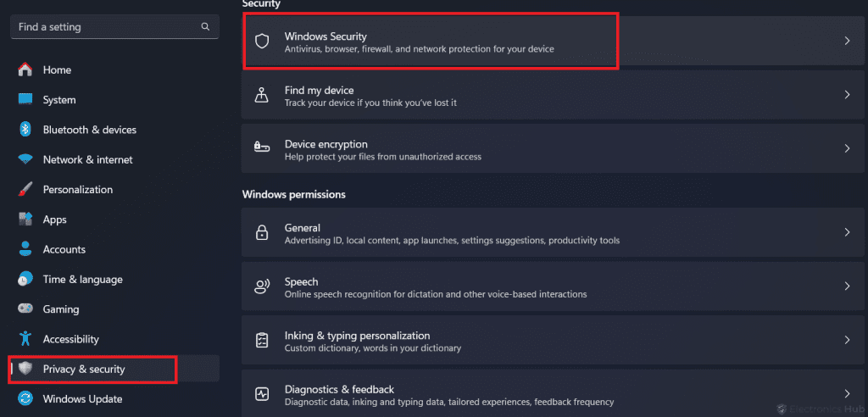This screenshot has width=868, height=417.
Task: Click the General padlock icon
Action: coord(262,232)
